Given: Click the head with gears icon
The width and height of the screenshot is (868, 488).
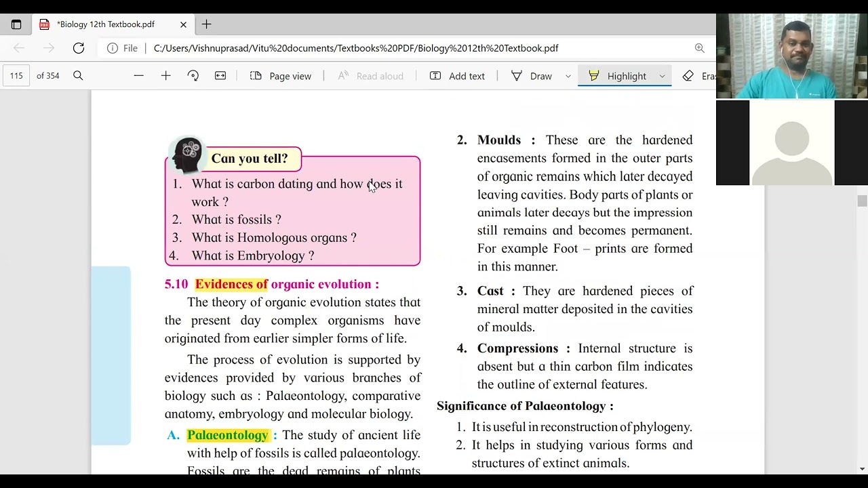Looking at the screenshot, I should (x=187, y=155).
